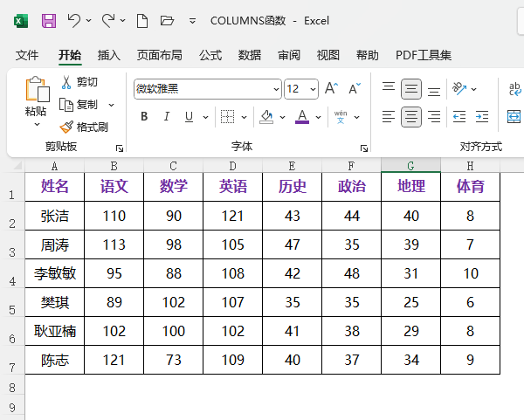524x420 pixels.
Task: Apply cell borders icon
Action: click(228, 117)
